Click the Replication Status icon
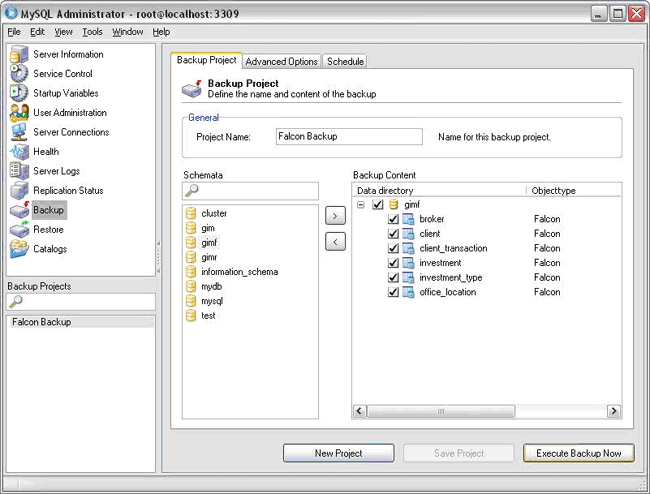Image resolution: width=650 pixels, height=494 pixels. coord(19,191)
